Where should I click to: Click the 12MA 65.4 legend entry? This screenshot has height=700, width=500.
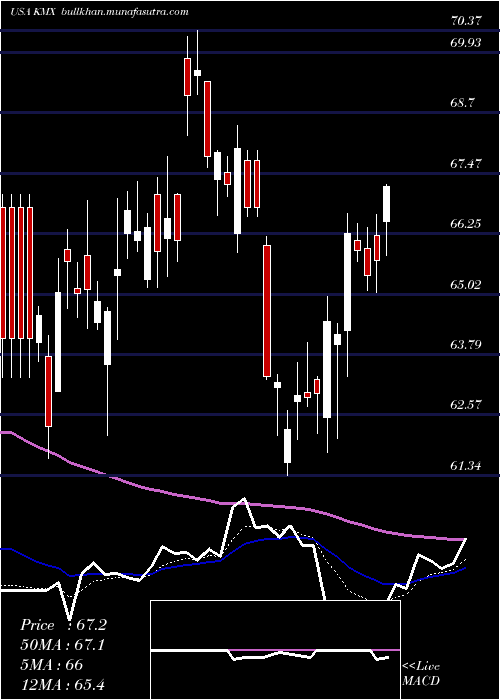pos(62,684)
